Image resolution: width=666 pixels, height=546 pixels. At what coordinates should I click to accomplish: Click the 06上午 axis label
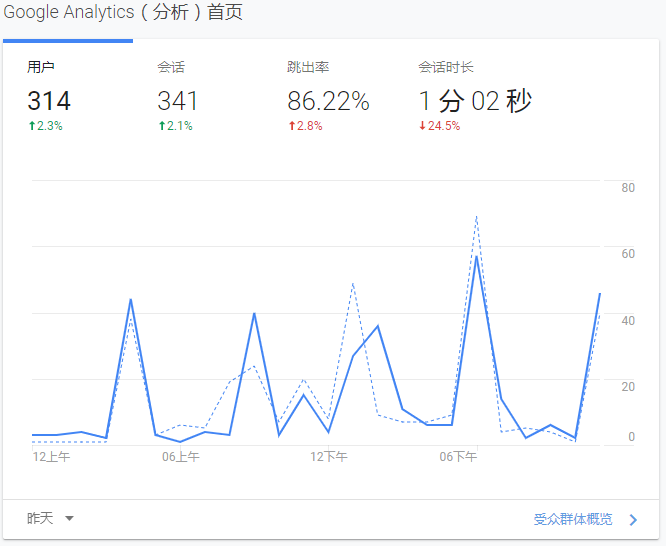tap(181, 457)
